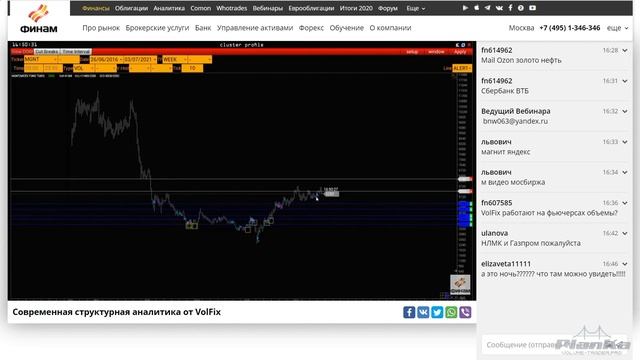Open the Facebook icon in top bar
The height and width of the screenshot is (360, 640).
[510, 8]
